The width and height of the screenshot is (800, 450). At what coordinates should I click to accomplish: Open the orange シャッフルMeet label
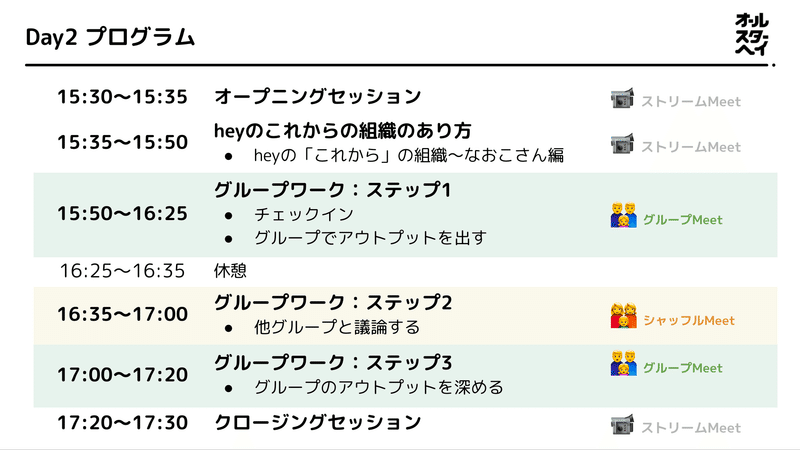click(689, 320)
